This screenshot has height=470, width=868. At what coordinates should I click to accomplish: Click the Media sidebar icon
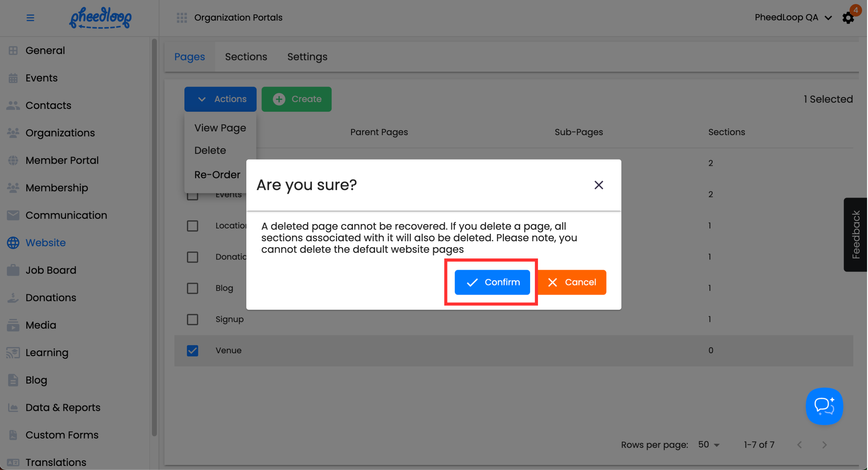(x=13, y=325)
